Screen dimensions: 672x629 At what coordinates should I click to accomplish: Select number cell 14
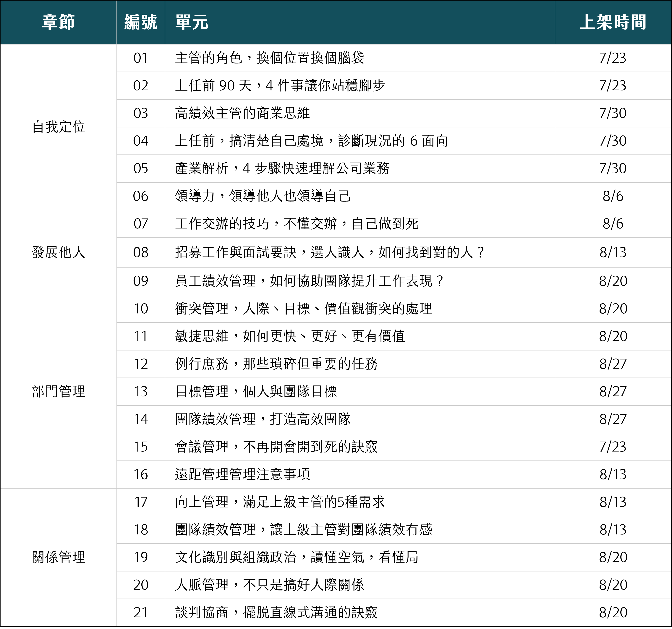tap(141, 419)
